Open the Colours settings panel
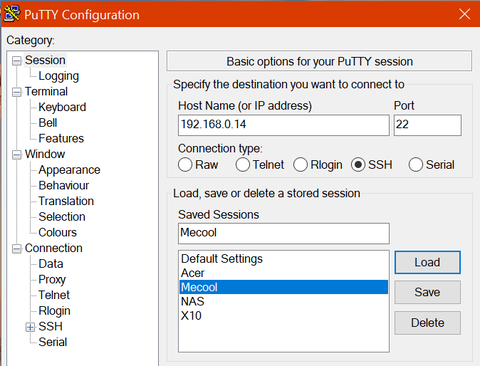480x366 pixels. tap(58, 232)
